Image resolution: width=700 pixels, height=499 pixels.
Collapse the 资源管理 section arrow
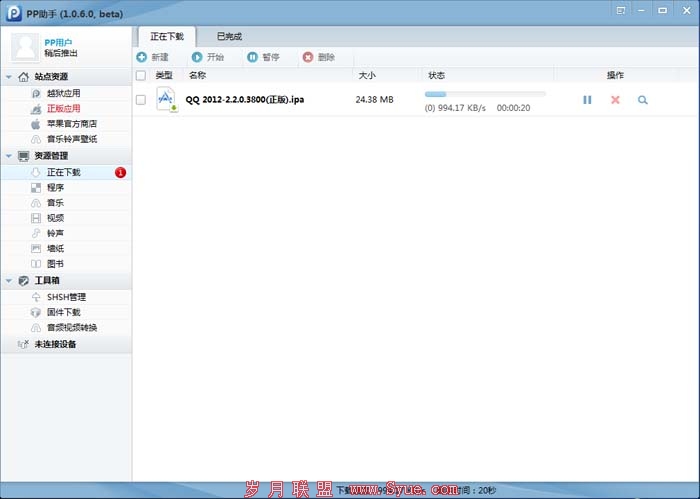[8, 156]
